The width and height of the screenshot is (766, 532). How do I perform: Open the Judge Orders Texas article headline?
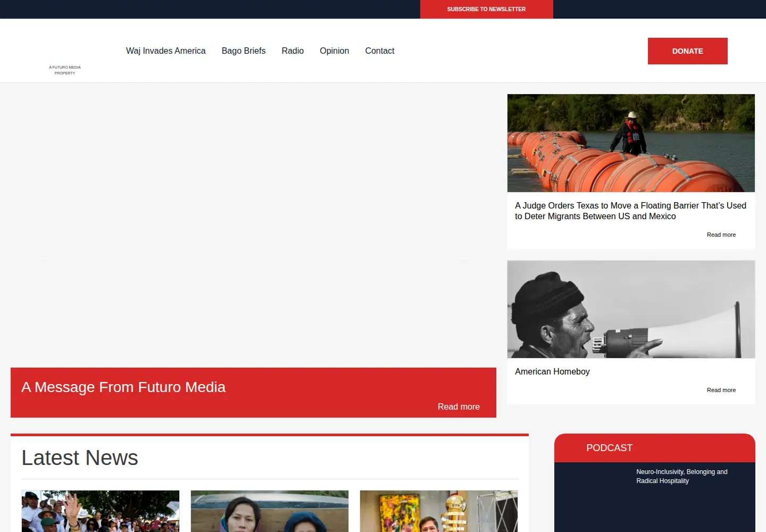point(630,211)
